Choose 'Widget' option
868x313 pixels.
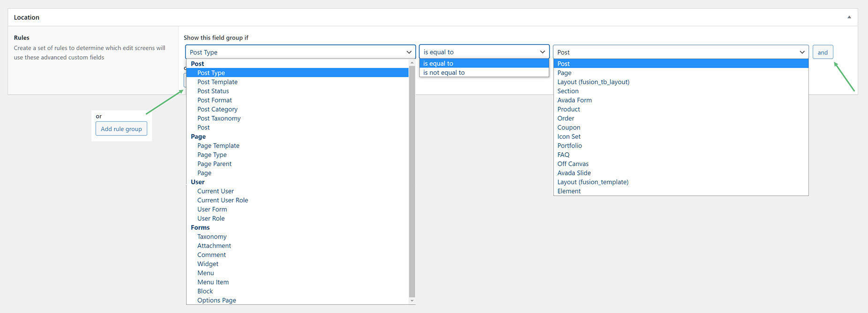pyautogui.click(x=297, y=264)
